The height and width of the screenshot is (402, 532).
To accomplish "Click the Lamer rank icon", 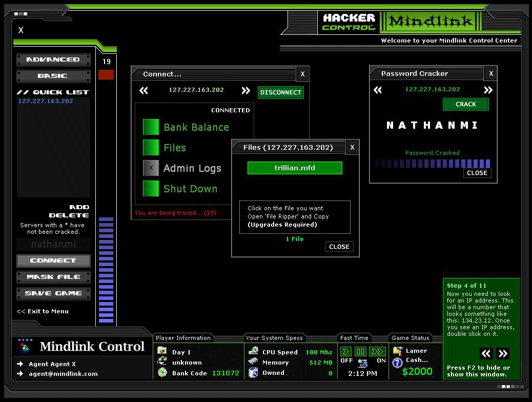I will pyautogui.click(x=397, y=350).
